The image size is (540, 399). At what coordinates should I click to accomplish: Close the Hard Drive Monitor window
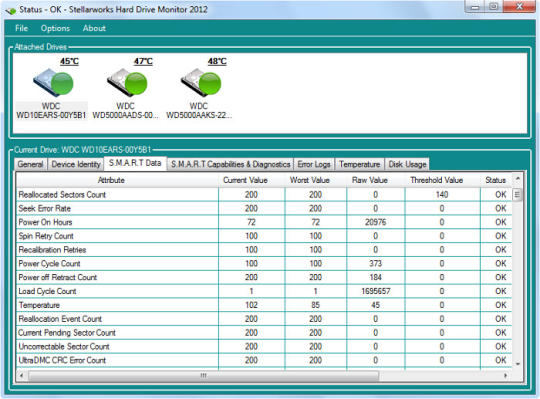click(520, 7)
